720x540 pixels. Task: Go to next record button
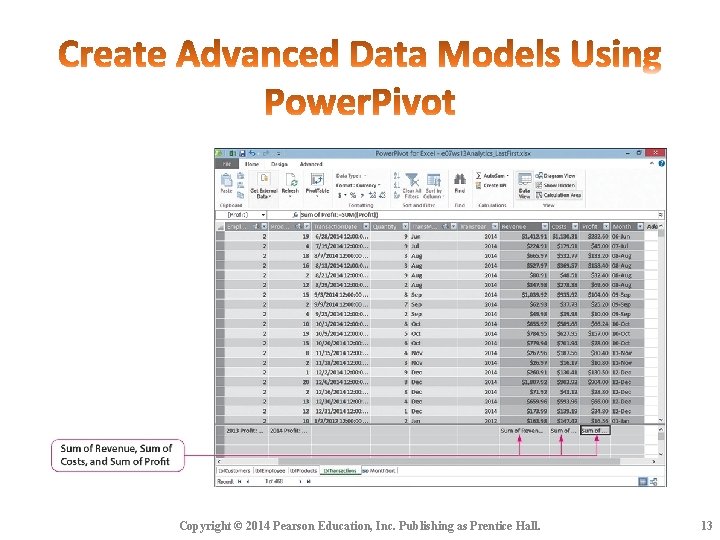click(x=301, y=482)
